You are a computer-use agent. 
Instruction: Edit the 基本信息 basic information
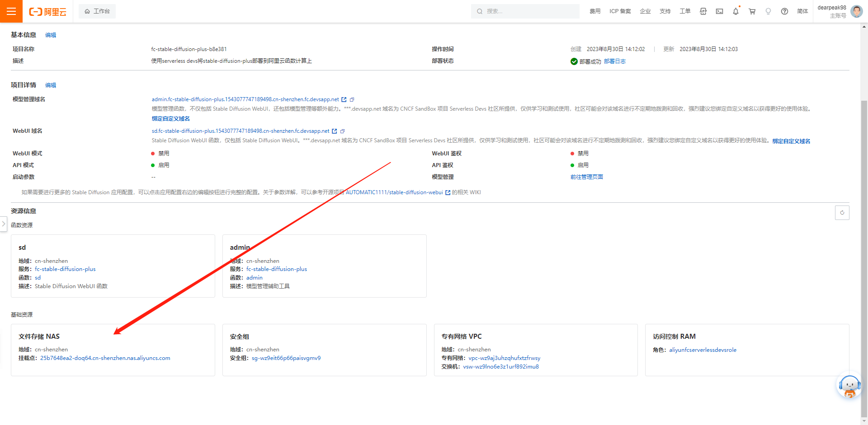click(51, 35)
